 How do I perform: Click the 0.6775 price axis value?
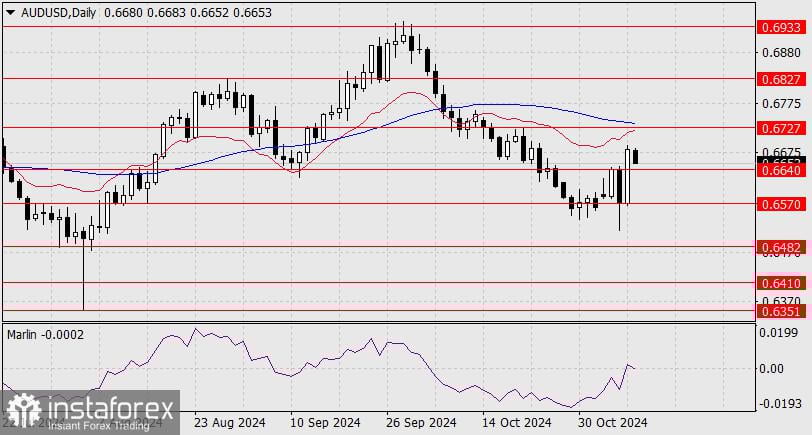pyautogui.click(x=781, y=104)
